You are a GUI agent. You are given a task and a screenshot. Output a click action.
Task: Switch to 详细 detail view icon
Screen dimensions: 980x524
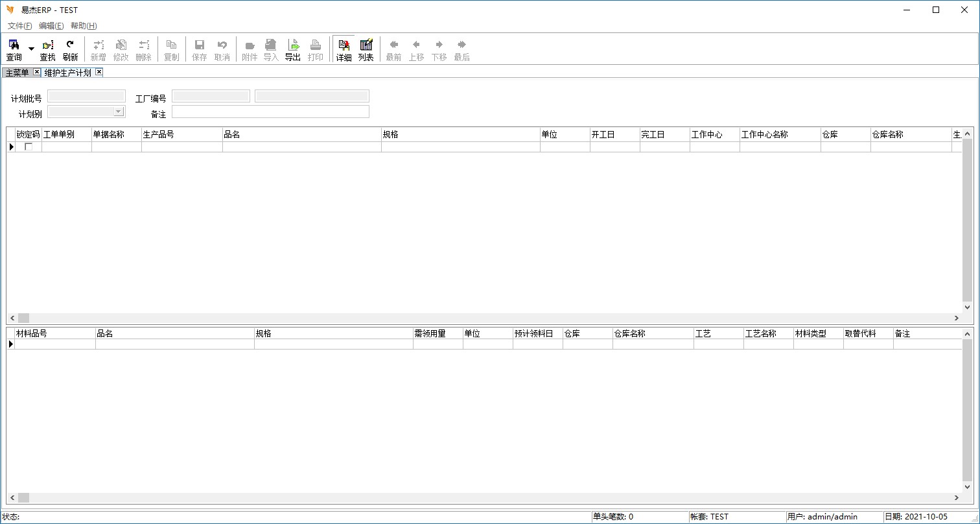344,49
